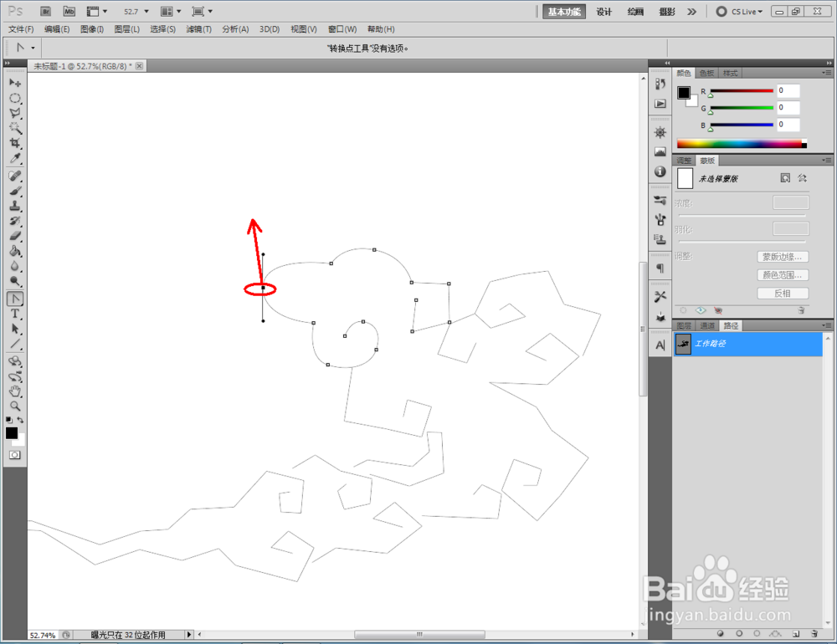Fill path with foreground color
The width and height of the screenshot is (837, 644).
pyautogui.click(x=720, y=634)
